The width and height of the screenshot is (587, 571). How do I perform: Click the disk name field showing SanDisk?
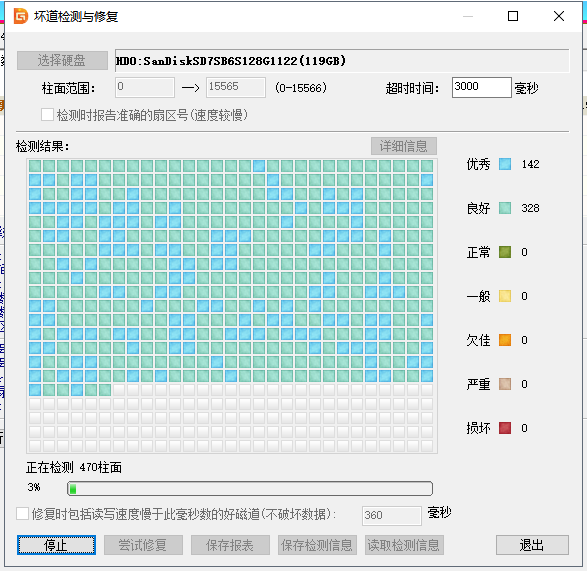(342, 61)
